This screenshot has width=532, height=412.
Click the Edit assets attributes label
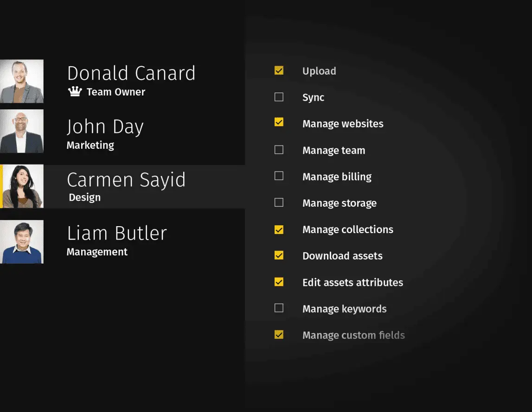[353, 282]
